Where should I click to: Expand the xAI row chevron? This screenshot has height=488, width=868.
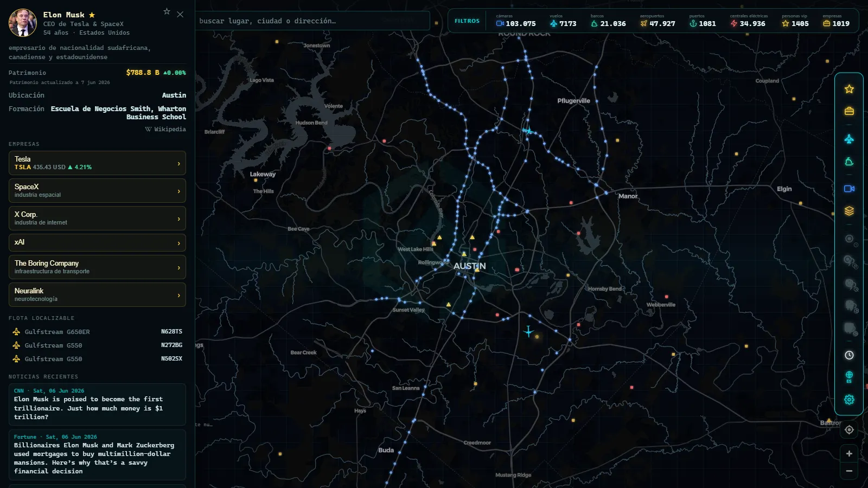point(179,243)
